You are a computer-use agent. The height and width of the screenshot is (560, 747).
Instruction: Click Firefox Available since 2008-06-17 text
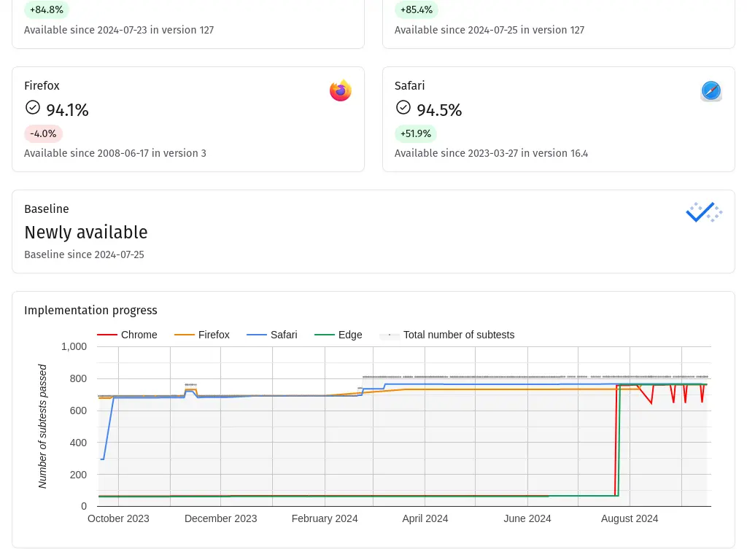pos(115,153)
